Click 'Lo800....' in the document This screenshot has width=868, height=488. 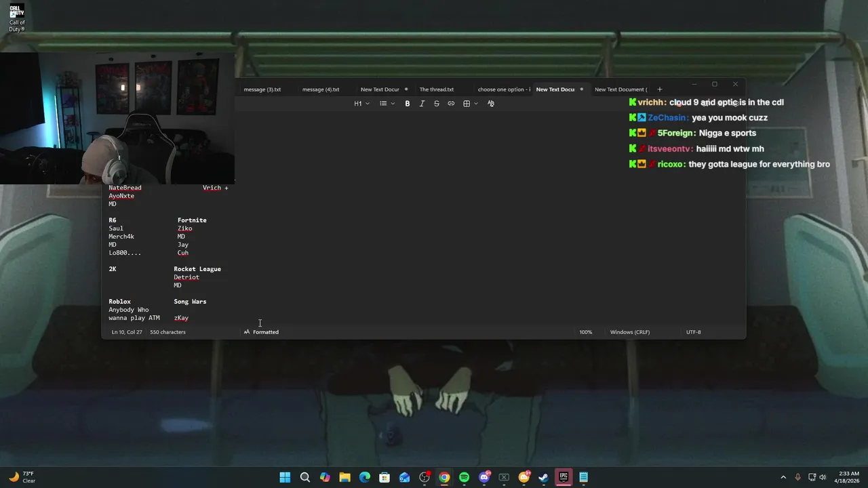click(x=125, y=253)
